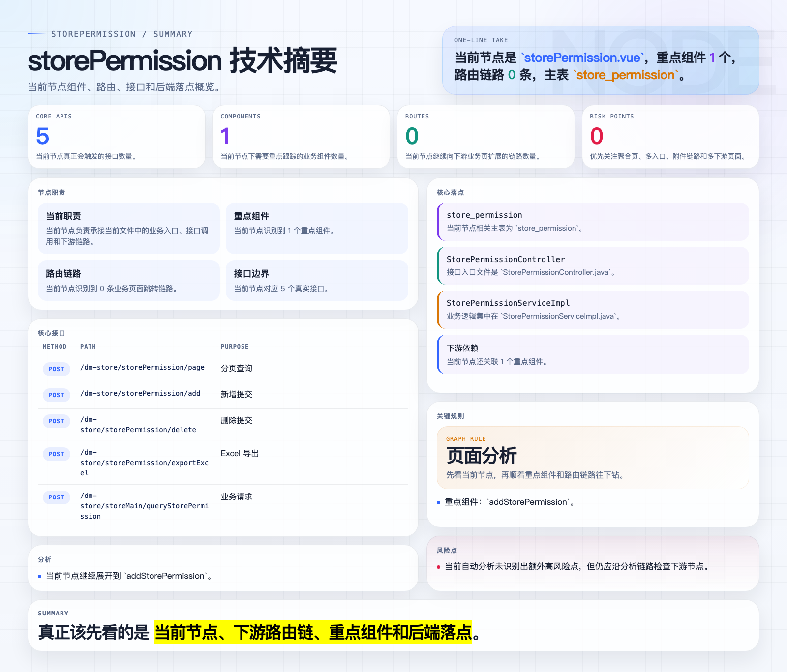Select the path /dm-store/storePermission/page

(x=142, y=367)
